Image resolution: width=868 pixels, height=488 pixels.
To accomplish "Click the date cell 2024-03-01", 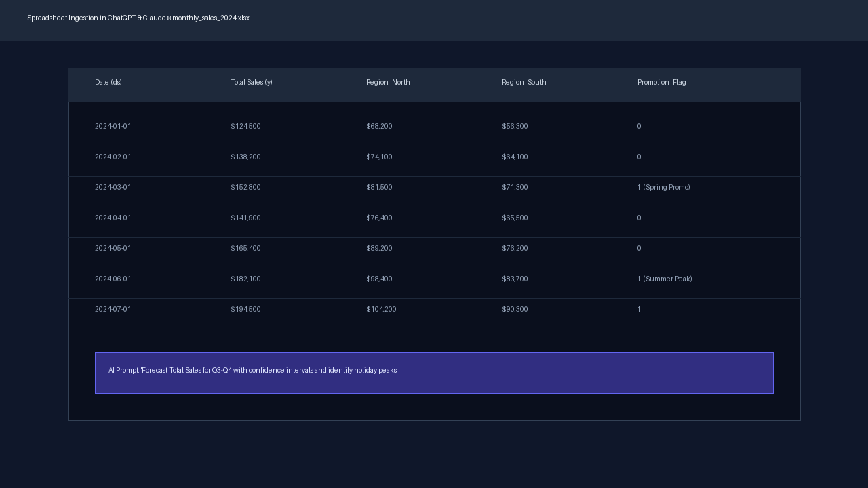I will point(113,187).
